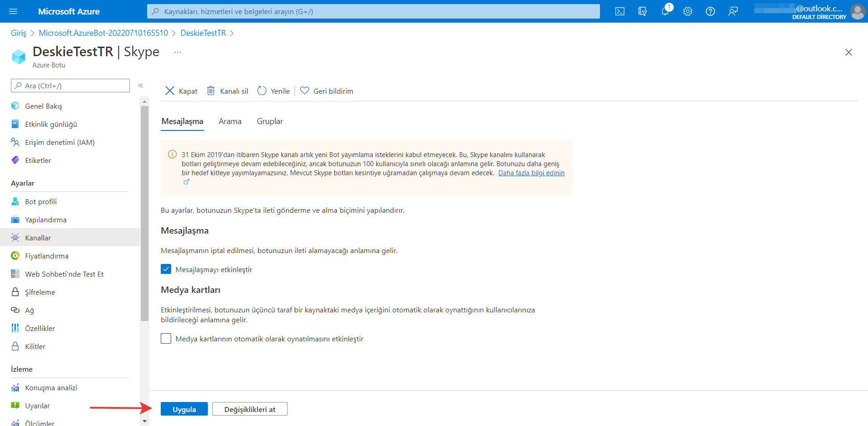Click the Ayarlar section heading

pyautogui.click(x=23, y=183)
